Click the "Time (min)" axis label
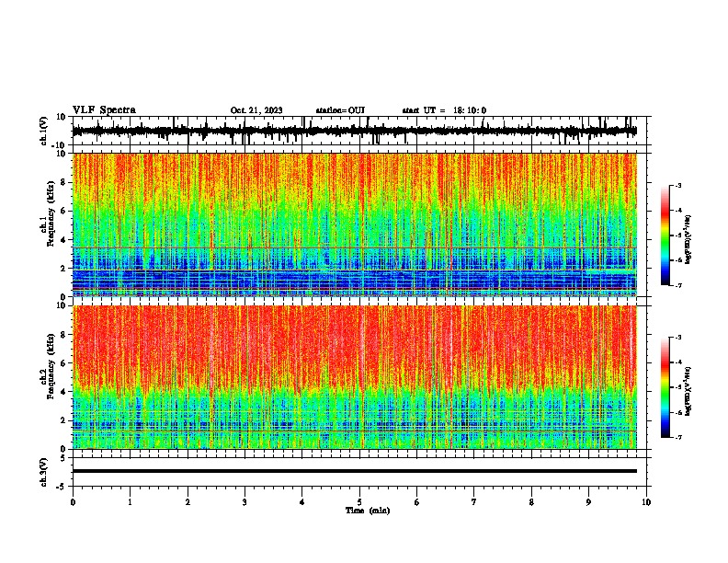 [368, 511]
